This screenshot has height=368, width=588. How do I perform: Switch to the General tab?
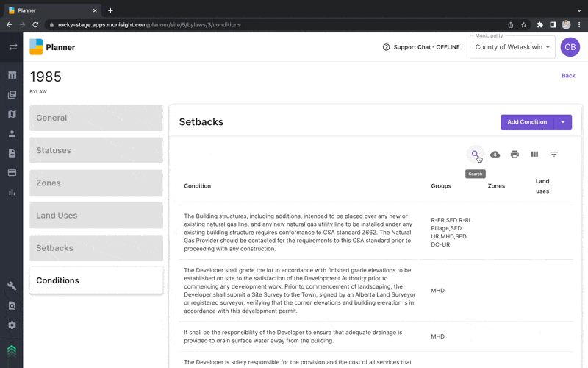(x=96, y=118)
